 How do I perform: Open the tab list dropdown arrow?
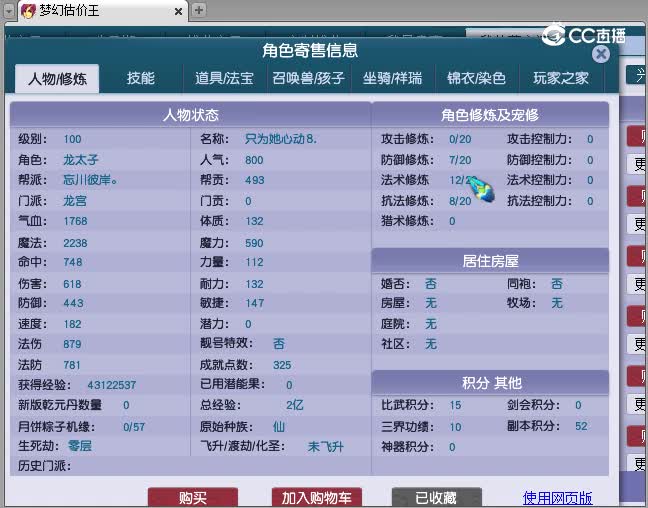point(9,11)
